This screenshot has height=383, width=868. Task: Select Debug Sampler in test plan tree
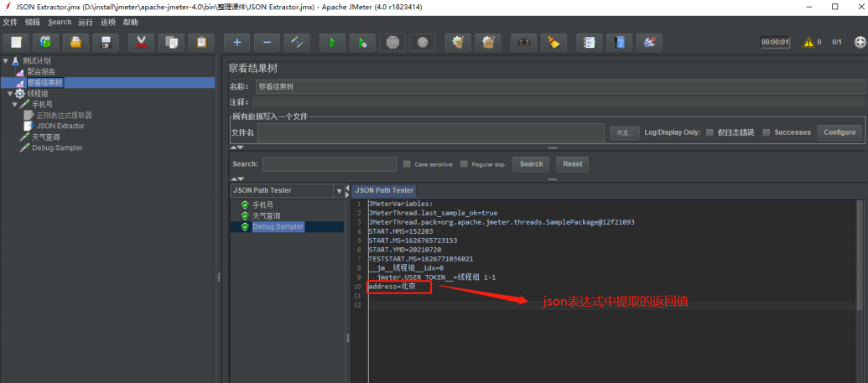[57, 148]
